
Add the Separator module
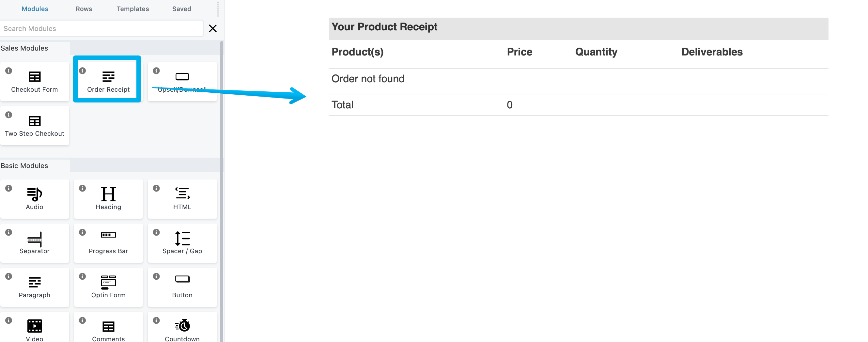(35, 243)
